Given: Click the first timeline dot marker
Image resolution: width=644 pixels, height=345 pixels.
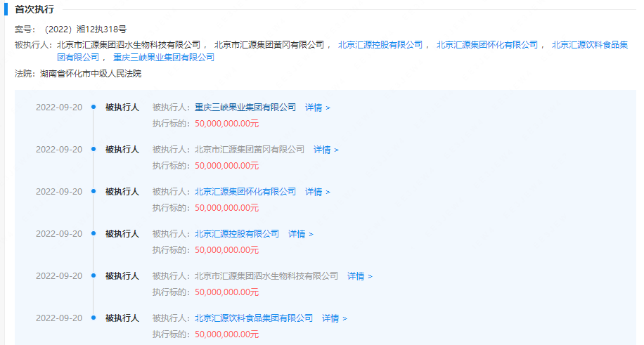Looking at the screenshot, I should pyautogui.click(x=94, y=108).
